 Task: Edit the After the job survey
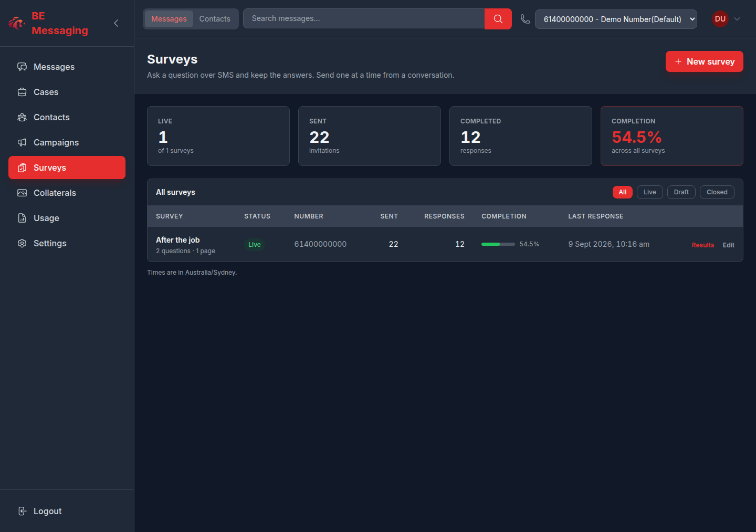[x=729, y=245]
